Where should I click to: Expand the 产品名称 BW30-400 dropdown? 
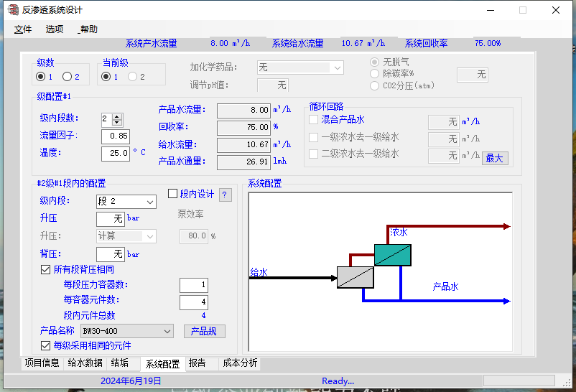coord(167,331)
